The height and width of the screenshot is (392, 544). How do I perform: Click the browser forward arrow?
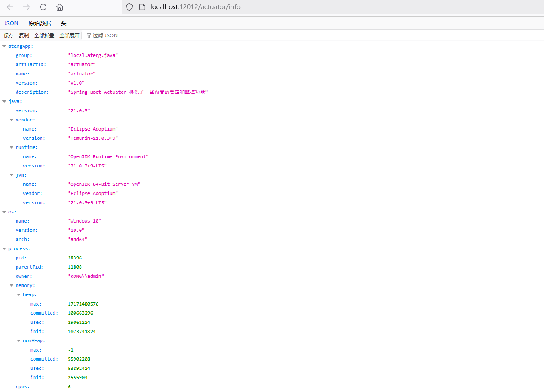27,7
